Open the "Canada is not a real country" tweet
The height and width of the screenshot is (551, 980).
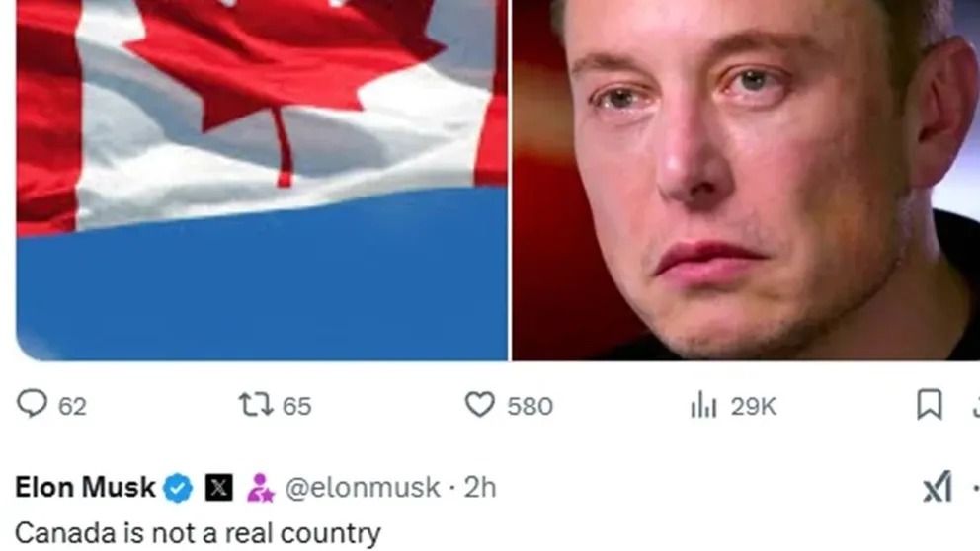199,533
